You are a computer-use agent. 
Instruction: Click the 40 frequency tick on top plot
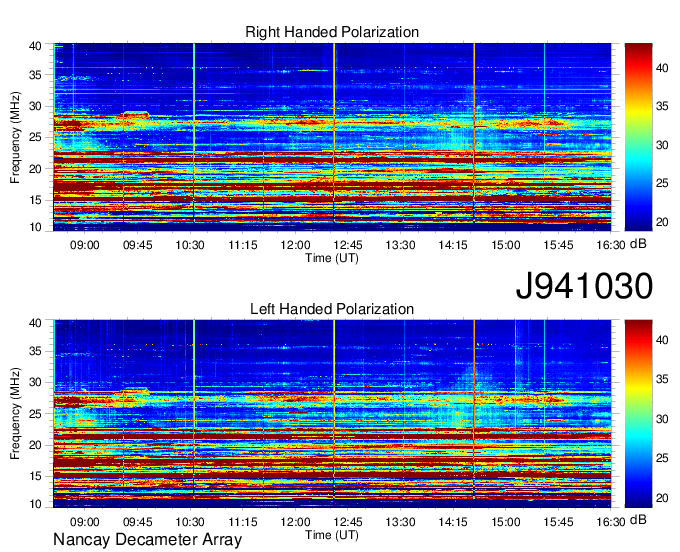pyautogui.click(x=35, y=46)
